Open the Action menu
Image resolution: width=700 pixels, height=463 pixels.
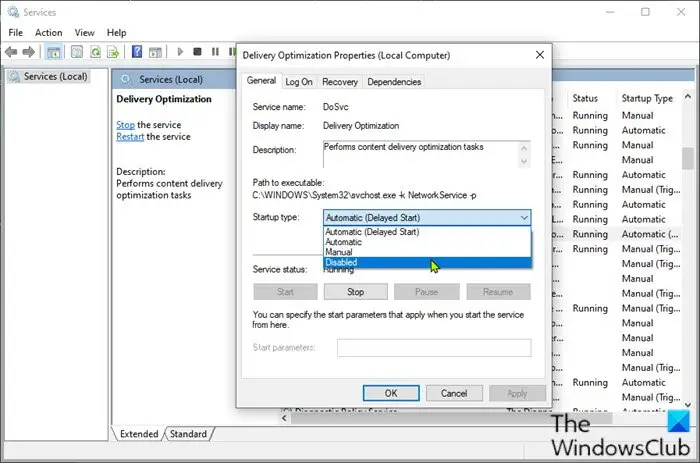(49, 33)
